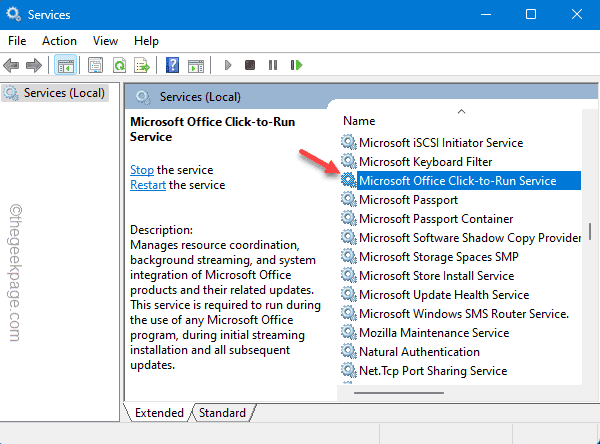Click the Forward arrow toolbar icon
Image resolution: width=600 pixels, height=444 pixels.
point(34,65)
